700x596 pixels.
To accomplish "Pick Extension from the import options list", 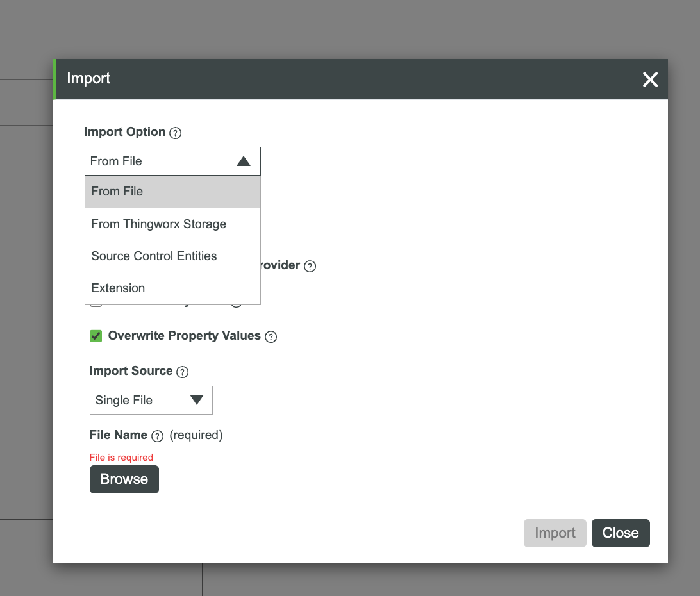I will (x=118, y=288).
